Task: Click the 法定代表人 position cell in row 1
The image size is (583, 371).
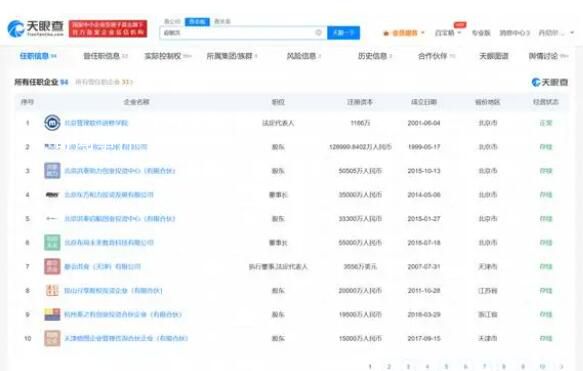Action: tap(278, 123)
